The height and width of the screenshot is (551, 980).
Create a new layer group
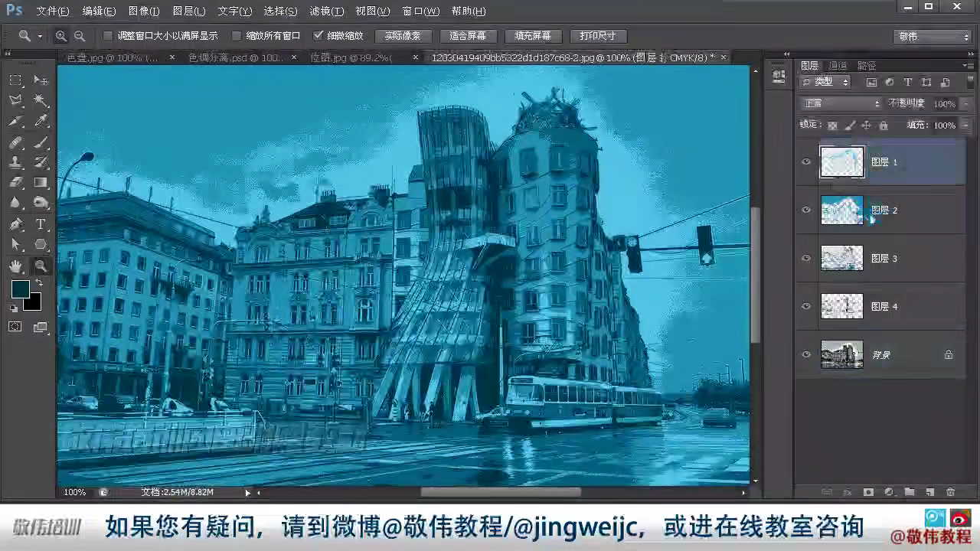click(x=910, y=492)
